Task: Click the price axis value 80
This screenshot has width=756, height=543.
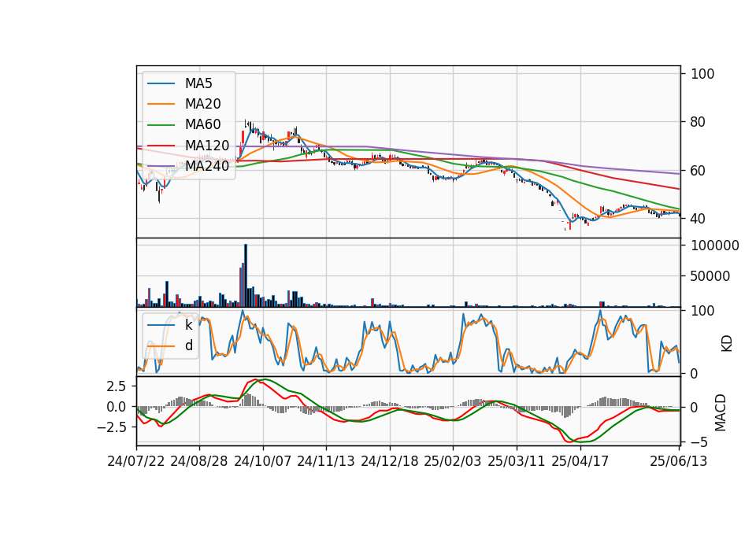Action: pyautogui.click(x=698, y=122)
